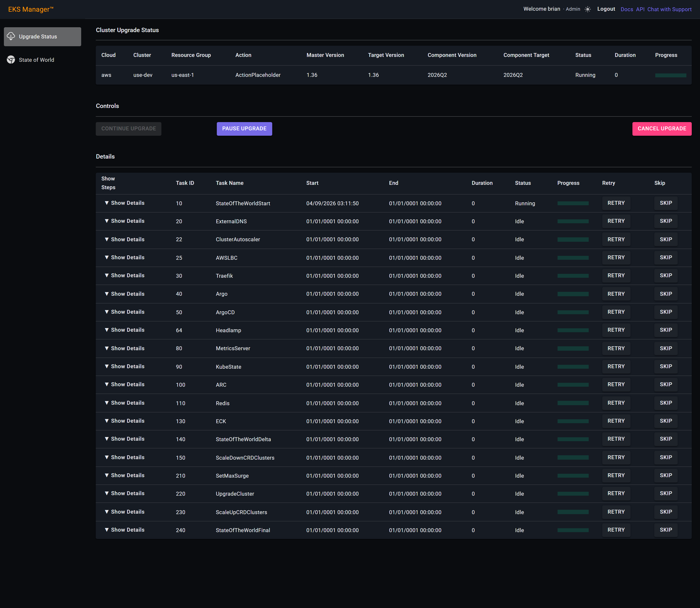Click the Task ID column header

pos(185,183)
